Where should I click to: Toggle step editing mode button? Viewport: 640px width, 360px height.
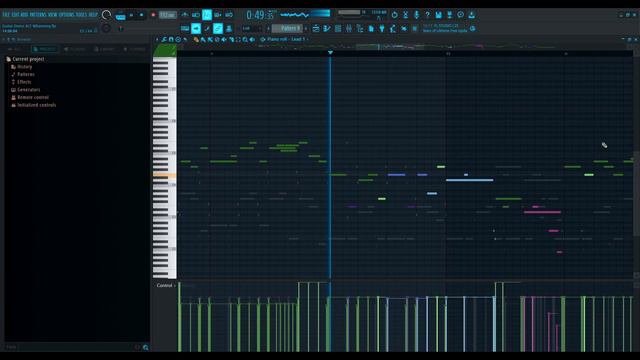pos(207,28)
